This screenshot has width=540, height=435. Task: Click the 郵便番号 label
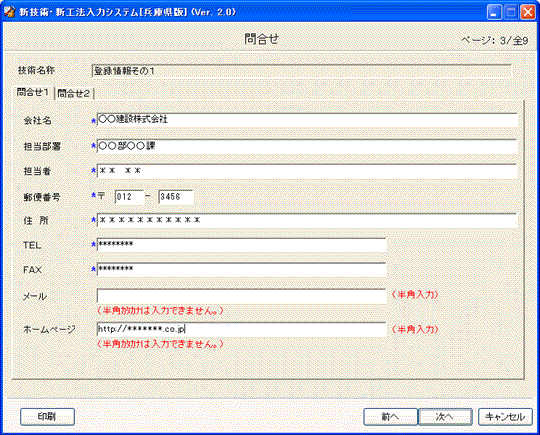tap(42, 197)
